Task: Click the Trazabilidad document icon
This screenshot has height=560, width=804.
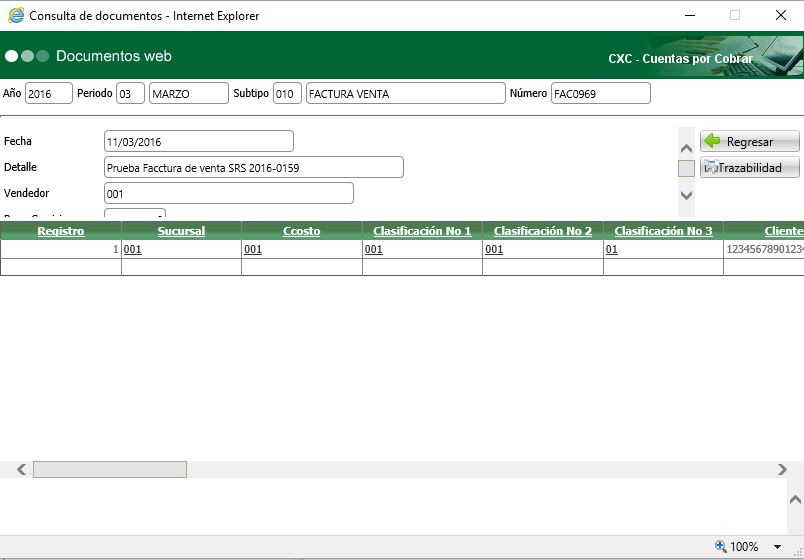Action: 711,168
